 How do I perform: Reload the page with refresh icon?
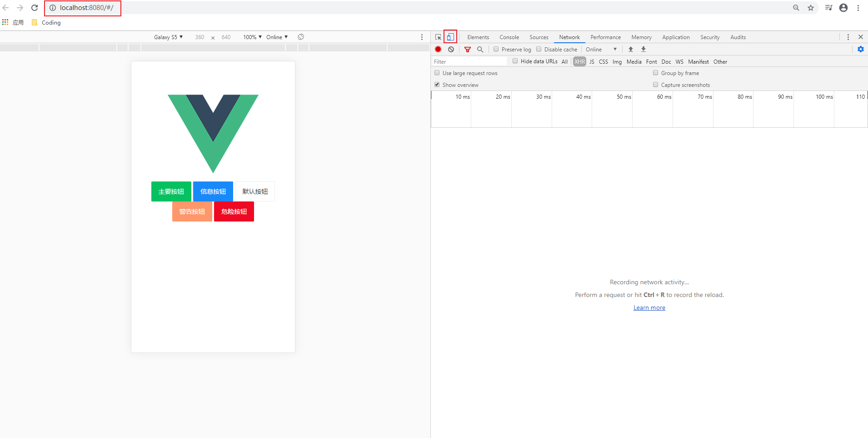35,7
